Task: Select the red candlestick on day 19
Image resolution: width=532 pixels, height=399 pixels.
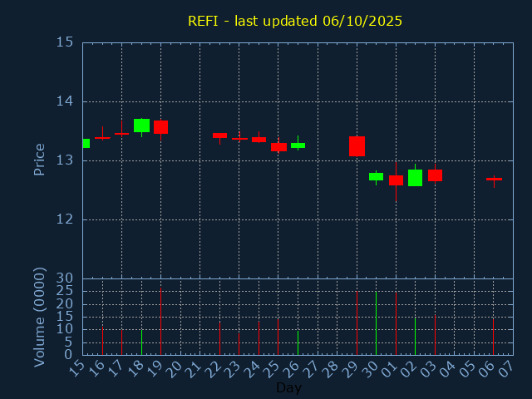Action: click(x=160, y=127)
